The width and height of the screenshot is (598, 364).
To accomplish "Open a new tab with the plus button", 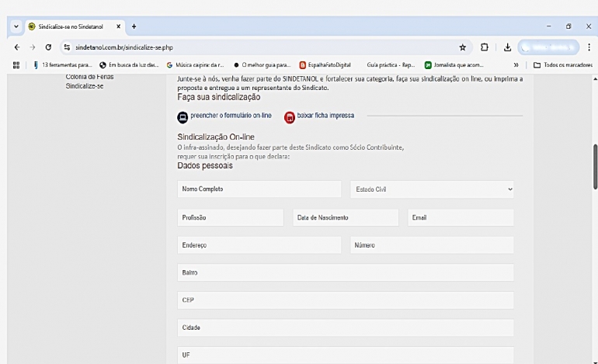I will pos(134,26).
